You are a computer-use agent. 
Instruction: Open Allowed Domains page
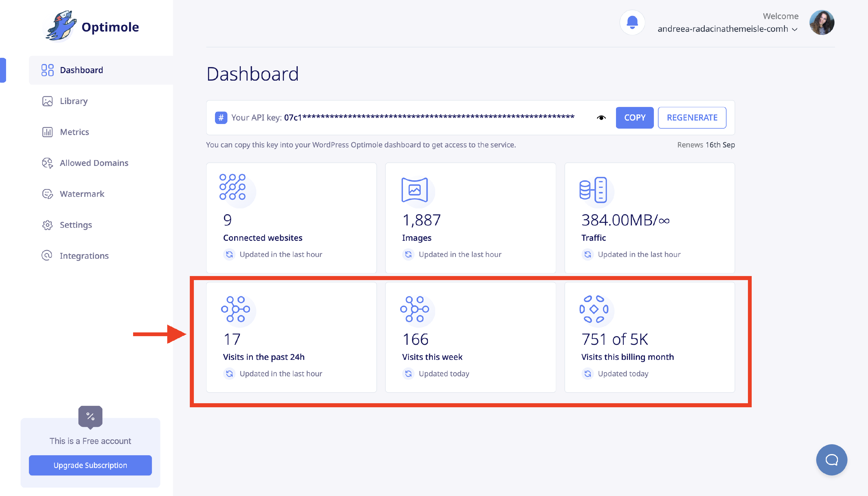click(x=94, y=163)
